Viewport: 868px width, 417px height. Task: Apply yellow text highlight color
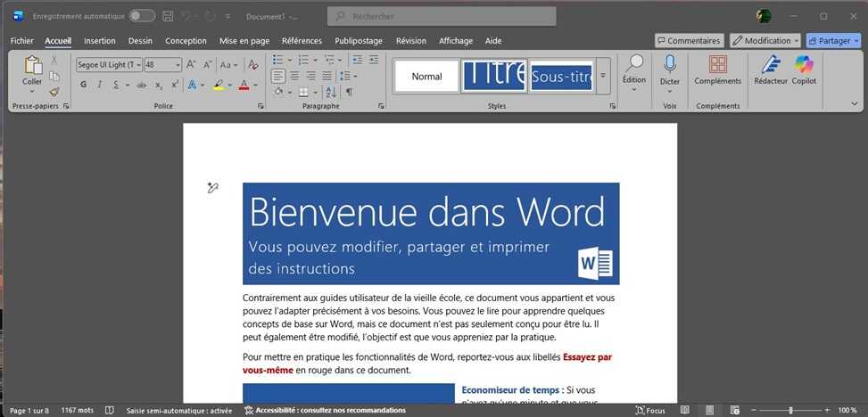click(219, 85)
